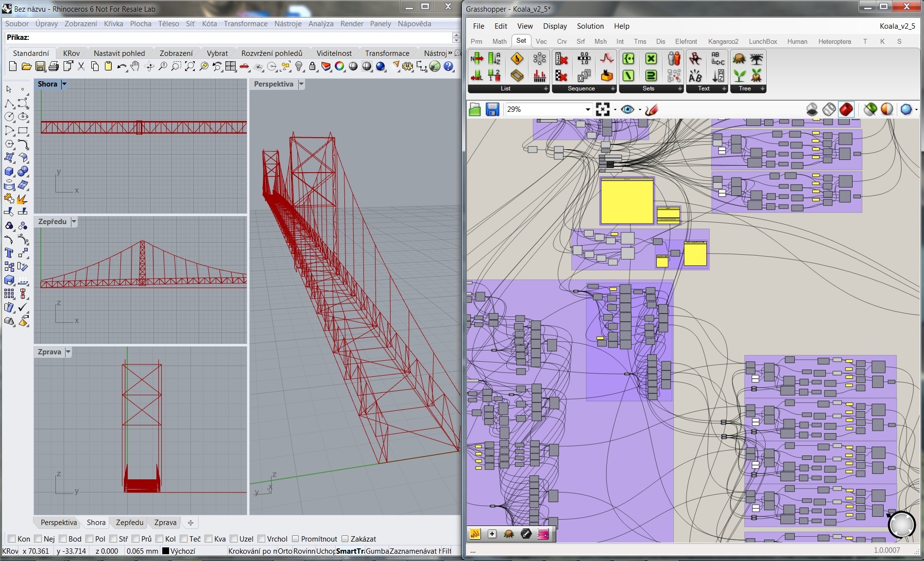Click Zaznamenávat in the Rhino status bar

411,551
